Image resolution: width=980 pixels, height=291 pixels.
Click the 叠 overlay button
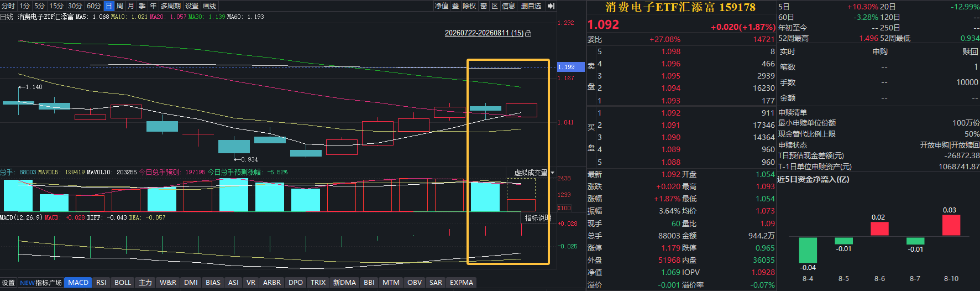455,6
